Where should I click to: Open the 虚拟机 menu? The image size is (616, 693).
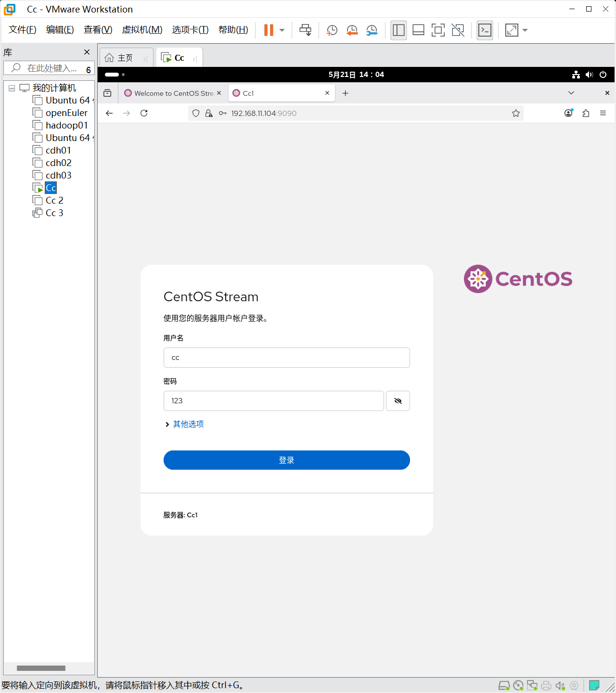(x=142, y=30)
